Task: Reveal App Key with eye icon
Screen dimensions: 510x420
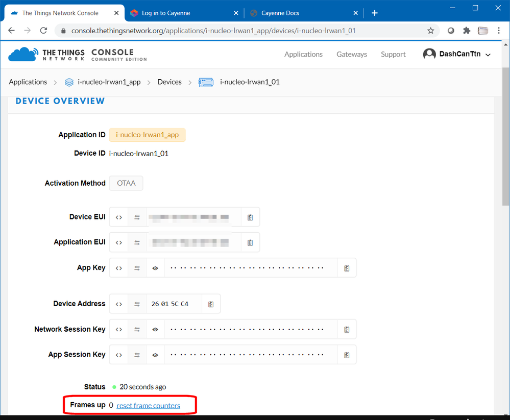Action: click(155, 268)
